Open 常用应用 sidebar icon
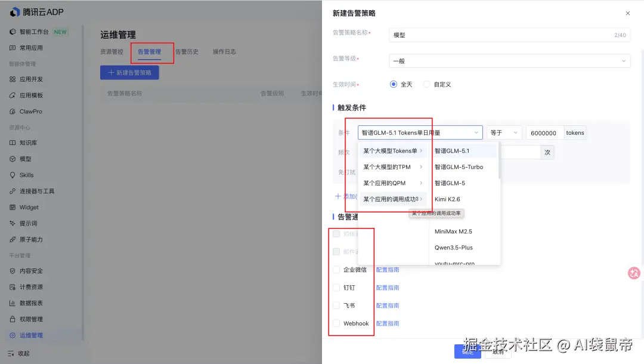Image resolution: width=644 pixels, height=364 pixels. pyautogui.click(x=13, y=48)
